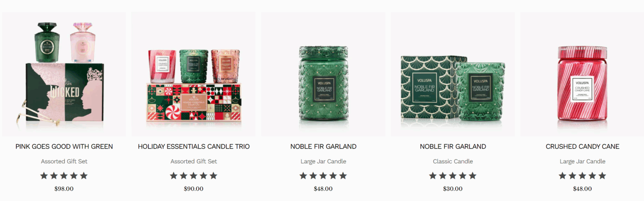
Task: Click the star rating for the $90.00 Candle Trio
Action: (x=193, y=176)
